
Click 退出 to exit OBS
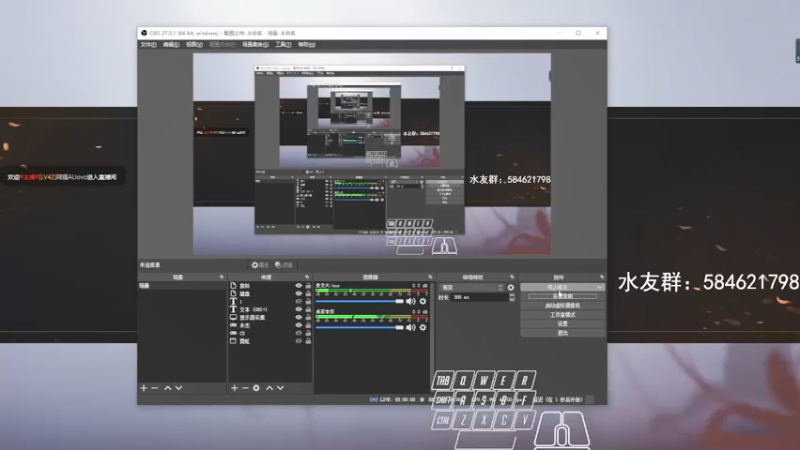[562, 333]
